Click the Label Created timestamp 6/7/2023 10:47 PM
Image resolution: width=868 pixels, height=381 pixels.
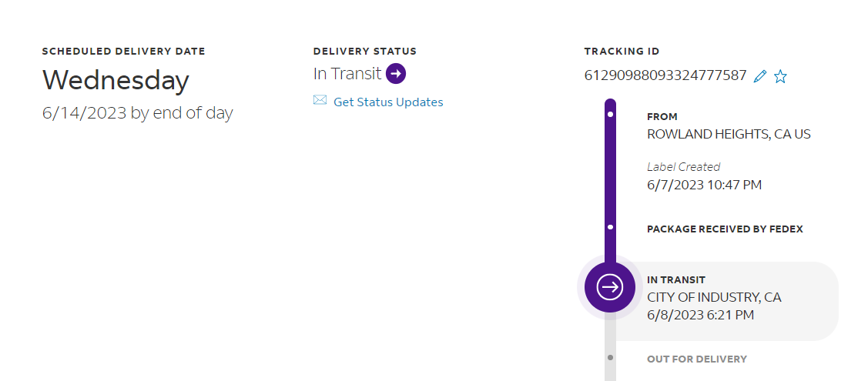tap(704, 185)
